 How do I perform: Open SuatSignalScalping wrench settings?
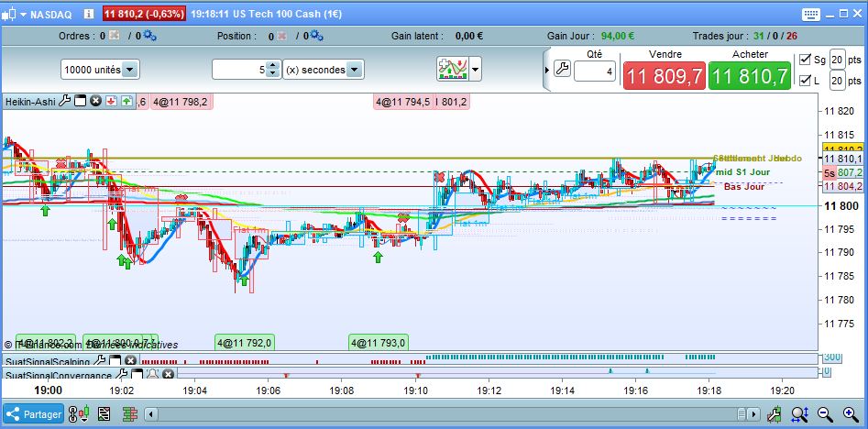[100, 361]
